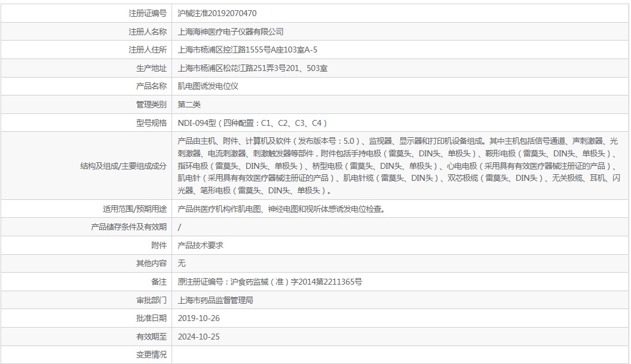Viewport: 631px width, 364px height.
Task: Click the 管理类别 label
Action: [151, 104]
